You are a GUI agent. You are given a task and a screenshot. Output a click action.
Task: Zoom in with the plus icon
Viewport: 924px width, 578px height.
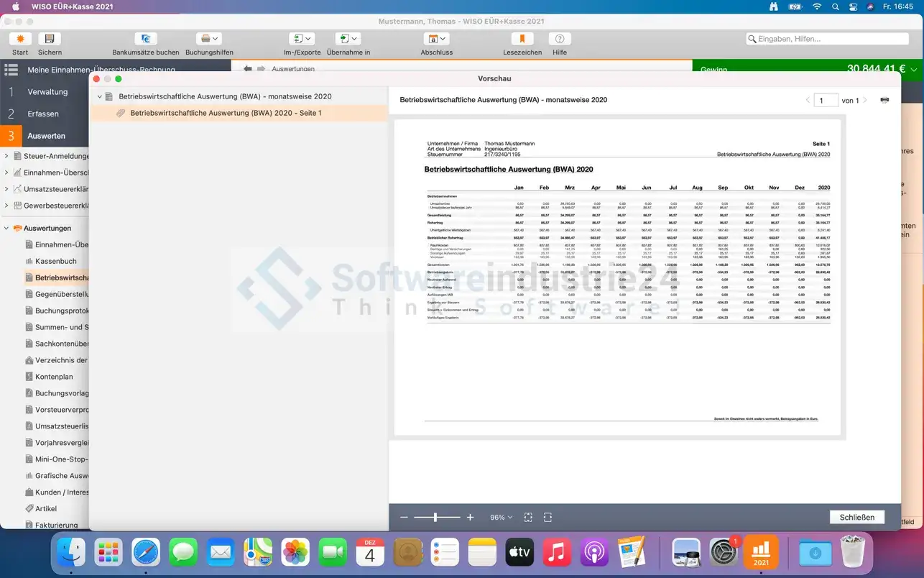[x=471, y=517]
